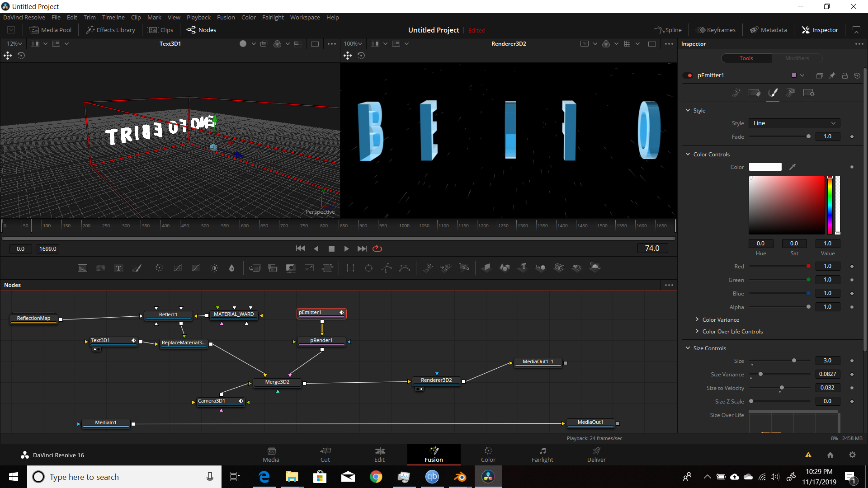
Task: Toggle keyframe diamond for Red
Action: tap(852, 266)
